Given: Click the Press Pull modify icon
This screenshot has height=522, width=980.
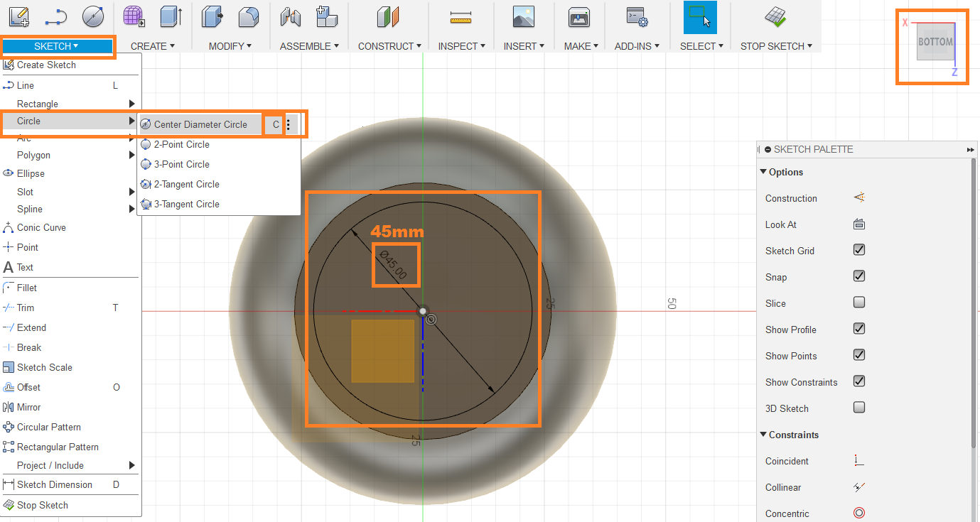Looking at the screenshot, I should point(212,16).
